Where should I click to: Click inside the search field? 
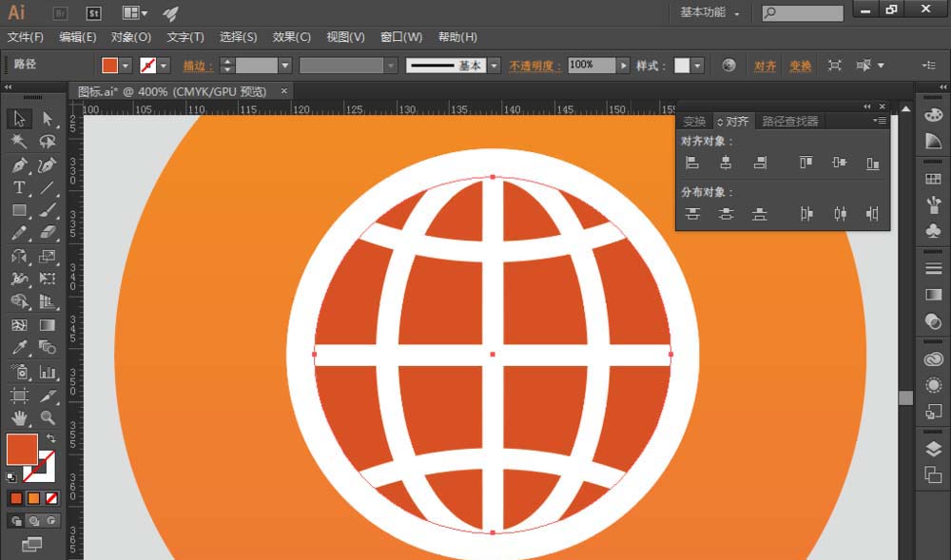(x=804, y=13)
